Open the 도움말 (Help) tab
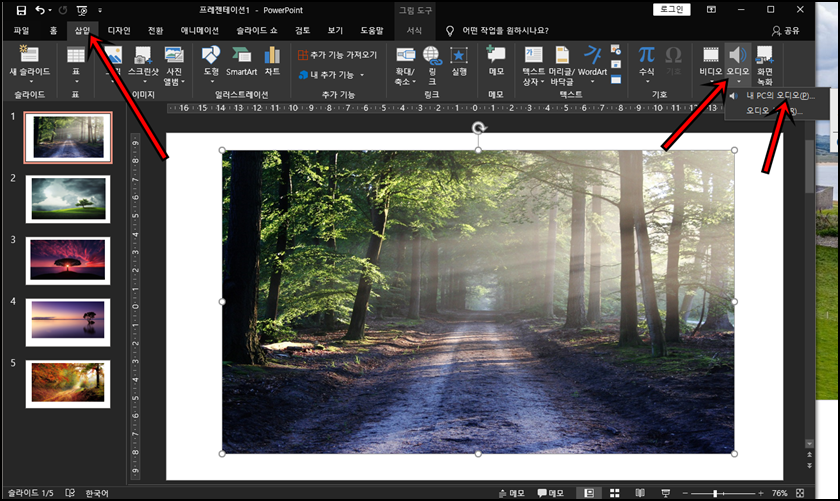 (372, 31)
